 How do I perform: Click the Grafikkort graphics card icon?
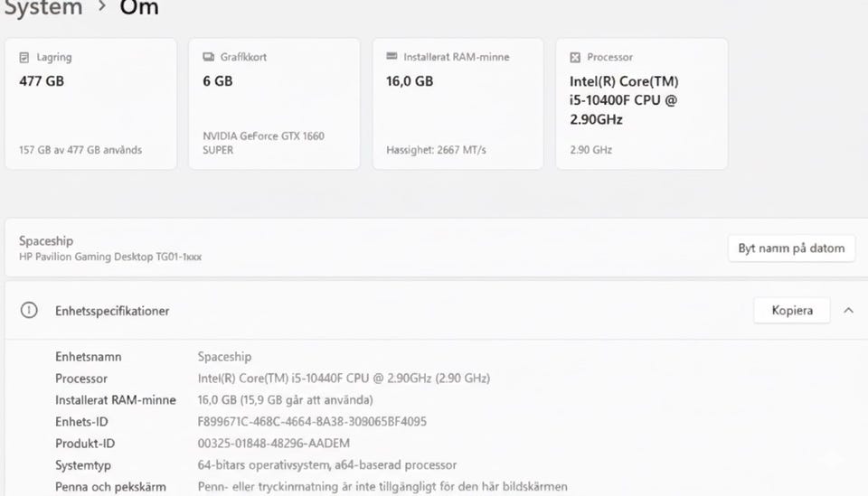(x=209, y=57)
